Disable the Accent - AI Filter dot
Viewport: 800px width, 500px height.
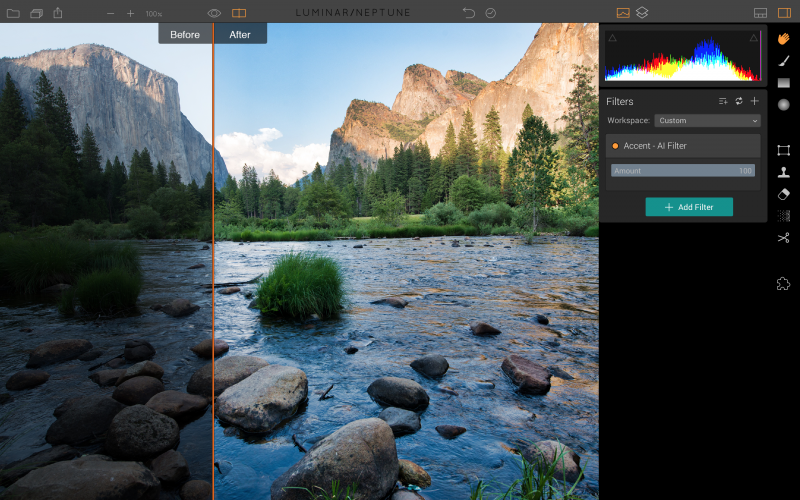pyautogui.click(x=614, y=146)
